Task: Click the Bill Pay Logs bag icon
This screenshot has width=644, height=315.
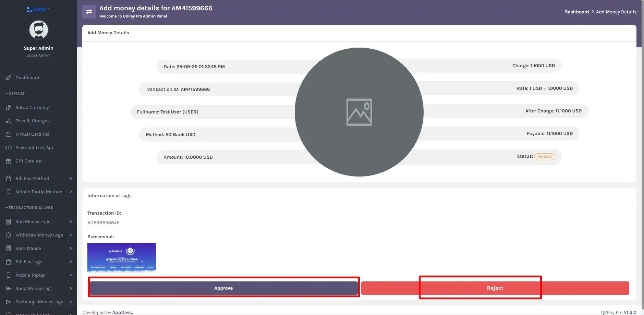Action: [x=9, y=262]
